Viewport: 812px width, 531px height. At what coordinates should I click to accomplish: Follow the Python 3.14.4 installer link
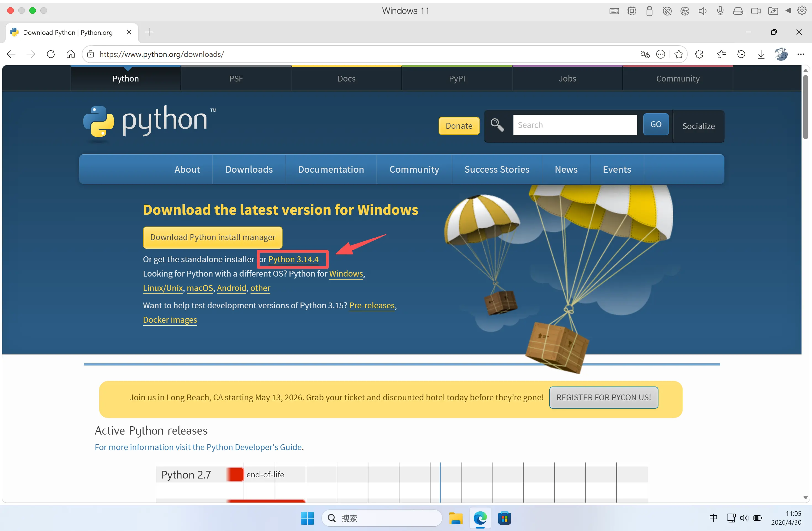(x=293, y=259)
